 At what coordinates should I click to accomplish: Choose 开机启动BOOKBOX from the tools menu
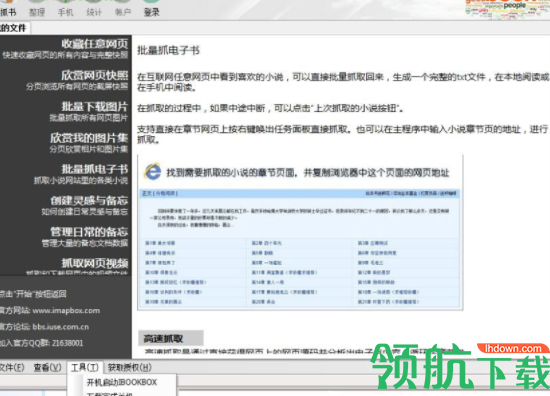[122, 382]
